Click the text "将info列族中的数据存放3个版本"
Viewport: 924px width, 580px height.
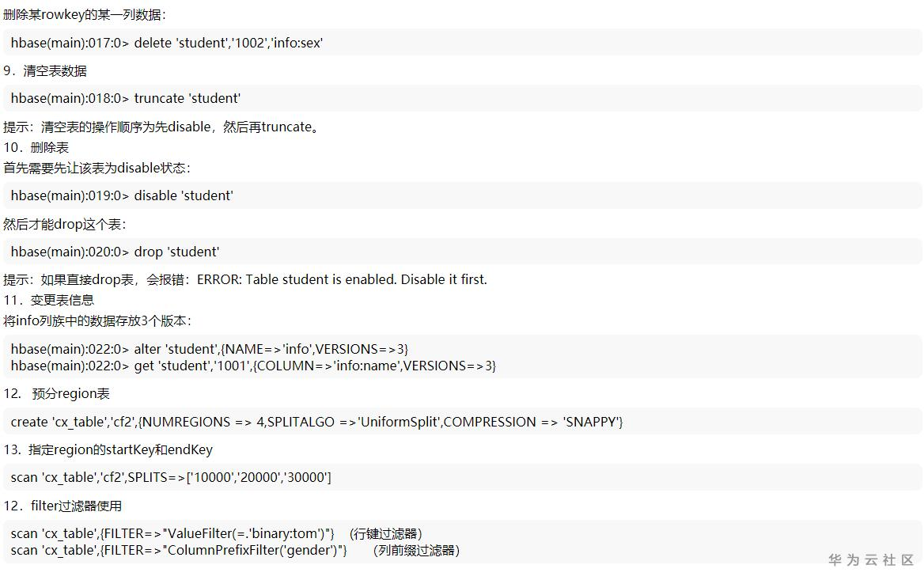pos(97,320)
